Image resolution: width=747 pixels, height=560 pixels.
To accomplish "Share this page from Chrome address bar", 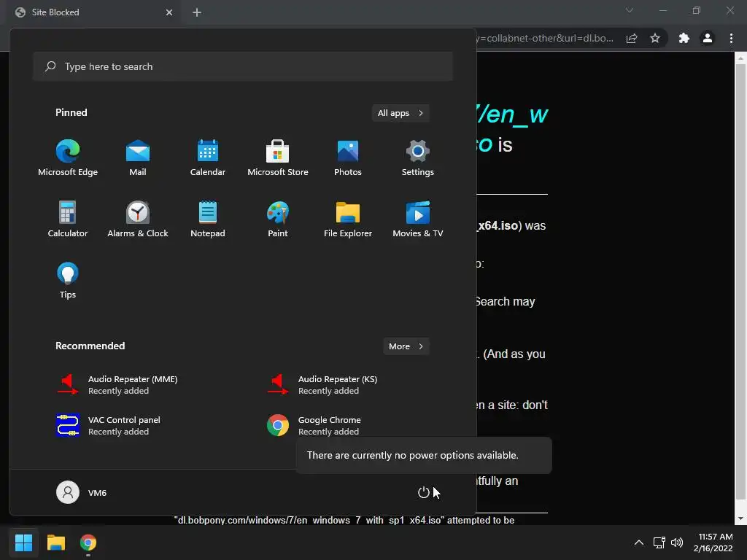I will pyautogui.click(x=632, y=38).
